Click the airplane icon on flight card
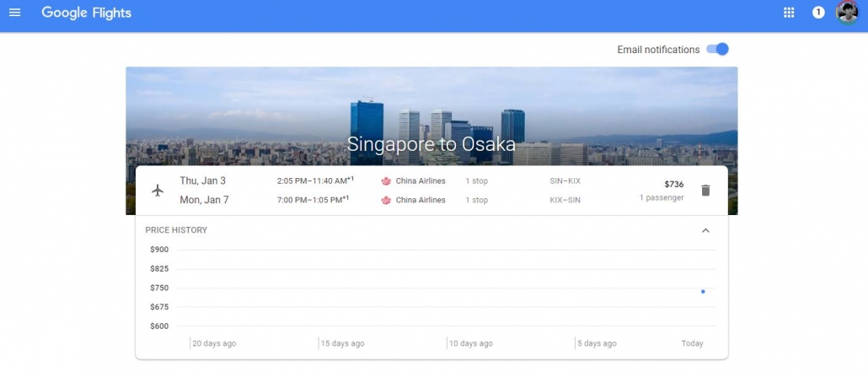This screenshot has width=868, height=377. coord(158,191)
